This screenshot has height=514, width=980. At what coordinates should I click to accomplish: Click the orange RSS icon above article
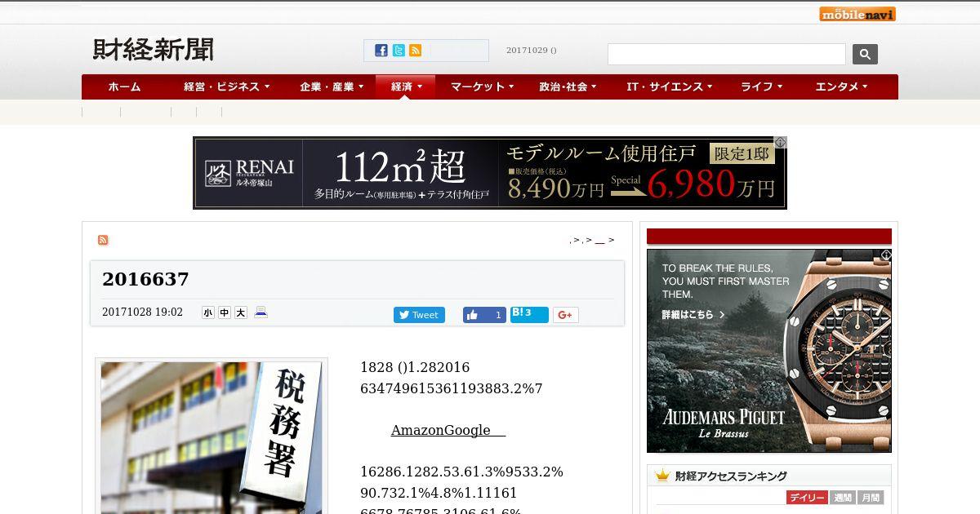(103, 240)
